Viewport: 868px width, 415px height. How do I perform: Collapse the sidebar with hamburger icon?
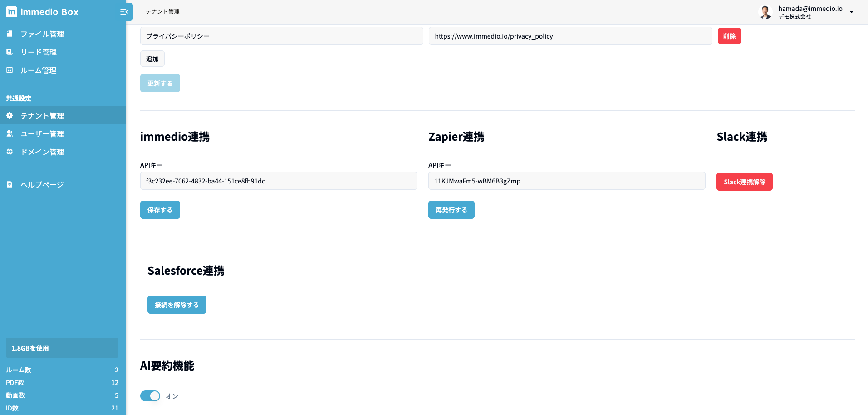click(124, 12)
